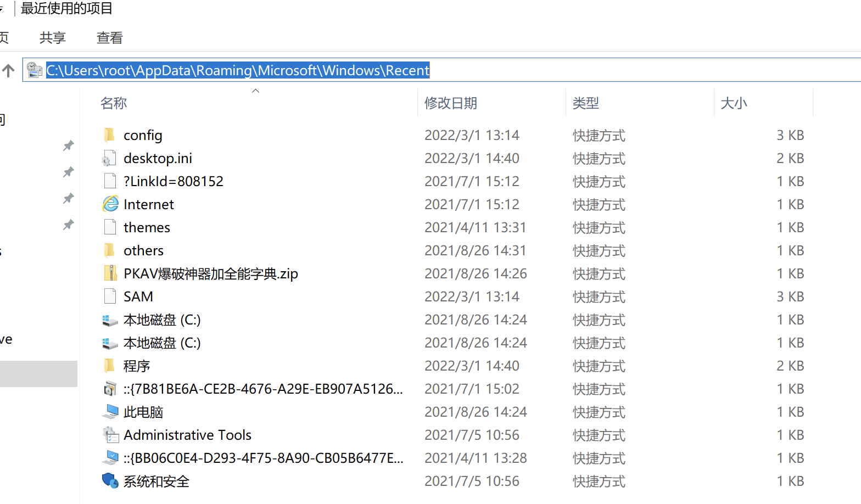Click date 2022/3/1 13:14 of config
The width and height of the screenshot is (861, 504).
pyautogui.click(x=472, y=135)
